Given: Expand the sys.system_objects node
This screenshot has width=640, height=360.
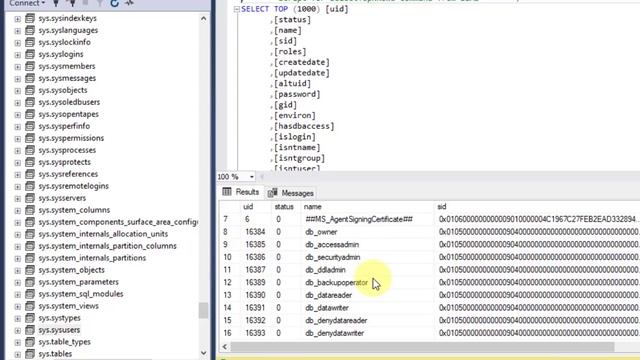Looking at the screenshot, I should pos(18,270).
